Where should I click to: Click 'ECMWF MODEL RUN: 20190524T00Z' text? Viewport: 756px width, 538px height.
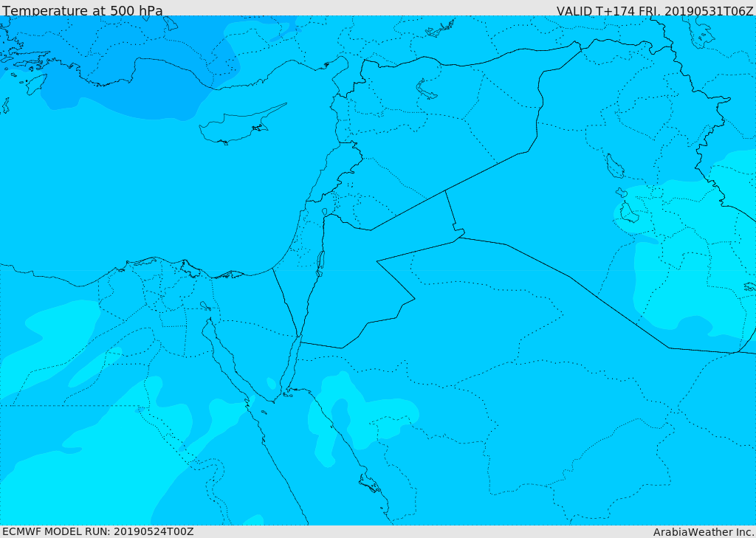coord(98,531)
